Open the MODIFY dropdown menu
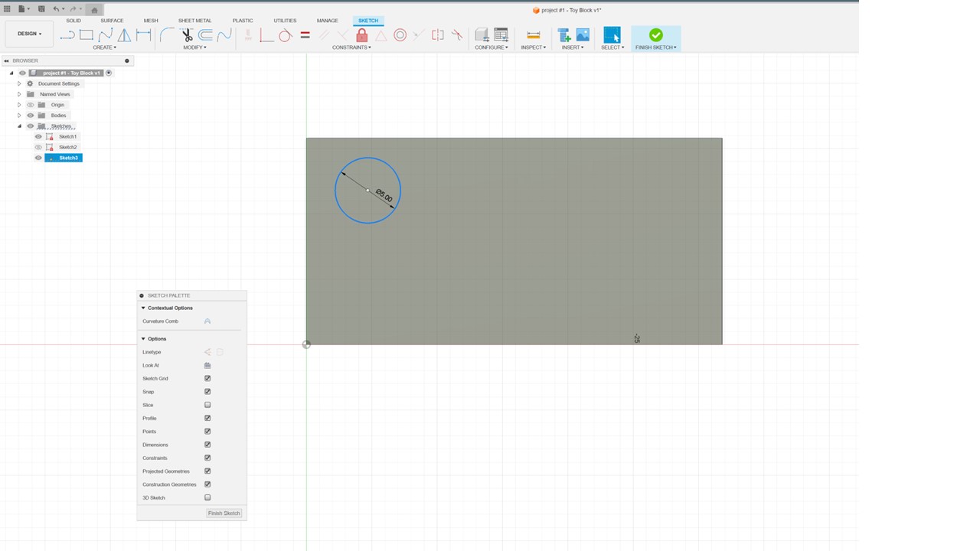 194,47
